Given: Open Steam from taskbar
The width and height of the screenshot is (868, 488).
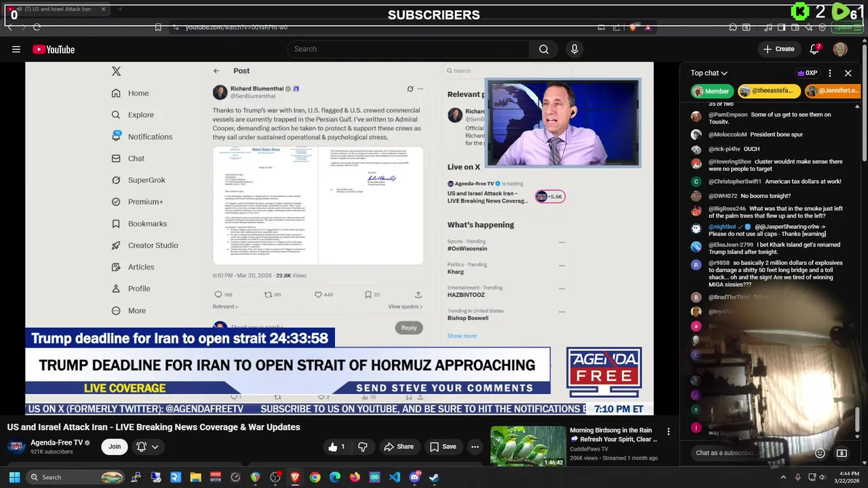Looking at the screenshot, I should click(x=434, y=477).
